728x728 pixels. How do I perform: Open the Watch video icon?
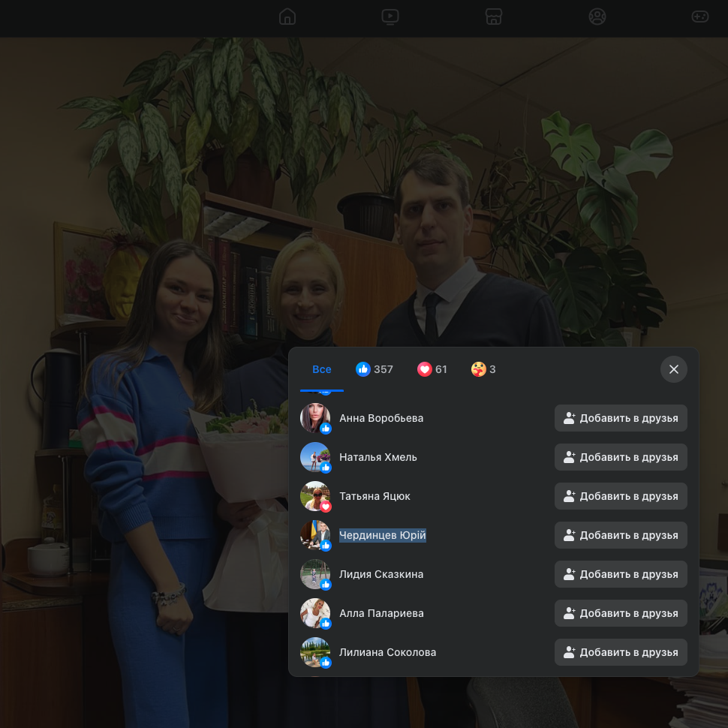pos(390,17)
